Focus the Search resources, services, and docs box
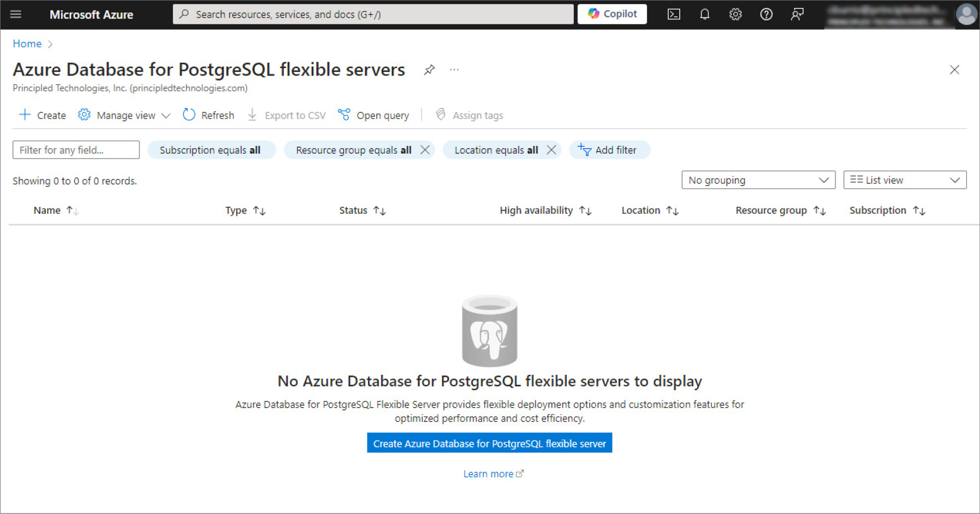 tap(373, 14)
